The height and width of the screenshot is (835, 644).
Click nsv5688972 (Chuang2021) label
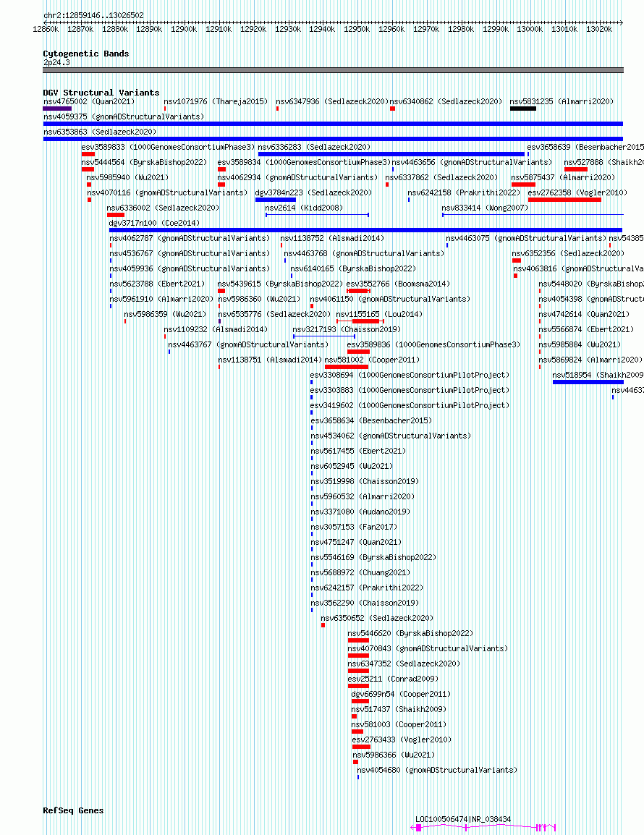click(x=360, y=572)
